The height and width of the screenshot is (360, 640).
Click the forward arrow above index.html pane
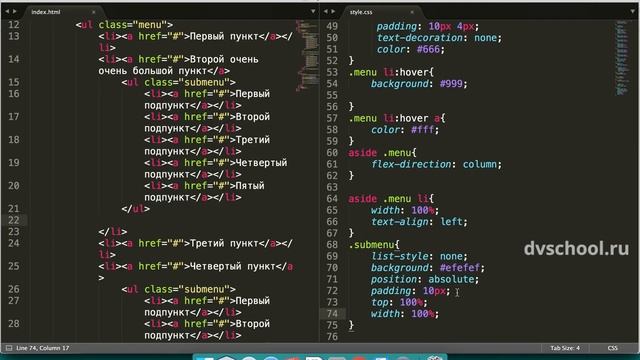coord(15,11)
